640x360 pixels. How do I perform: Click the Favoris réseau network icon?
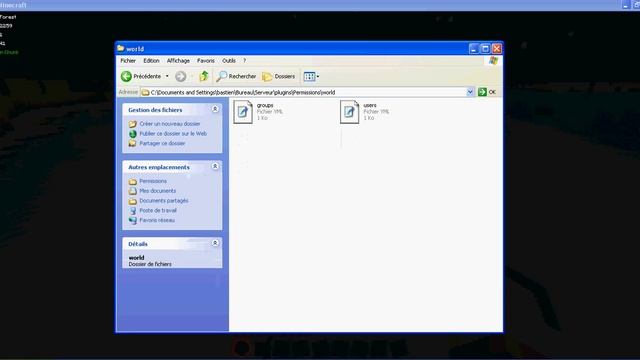click(133, 220)
